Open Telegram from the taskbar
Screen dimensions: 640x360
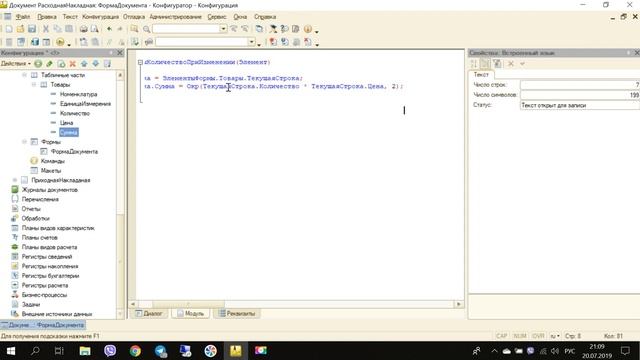160,351
